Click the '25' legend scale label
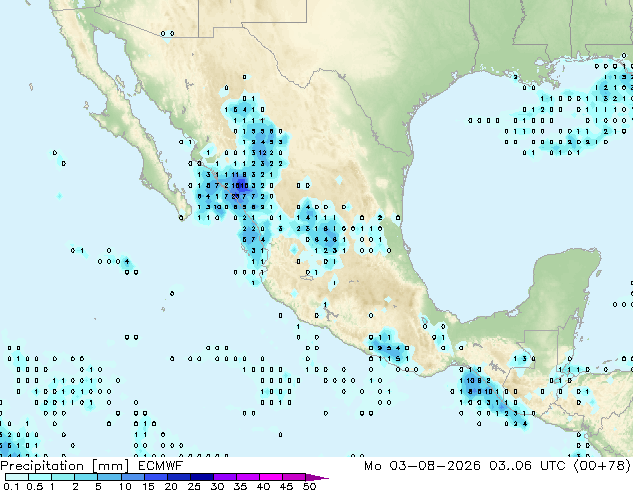The height and width of the screenshot is (490, 634). click(194, 486)
